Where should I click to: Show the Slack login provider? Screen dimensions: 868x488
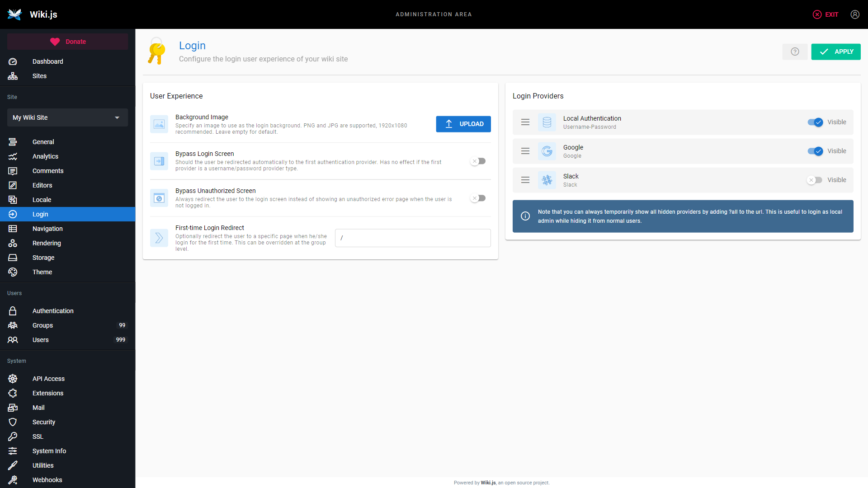point(815,180)
